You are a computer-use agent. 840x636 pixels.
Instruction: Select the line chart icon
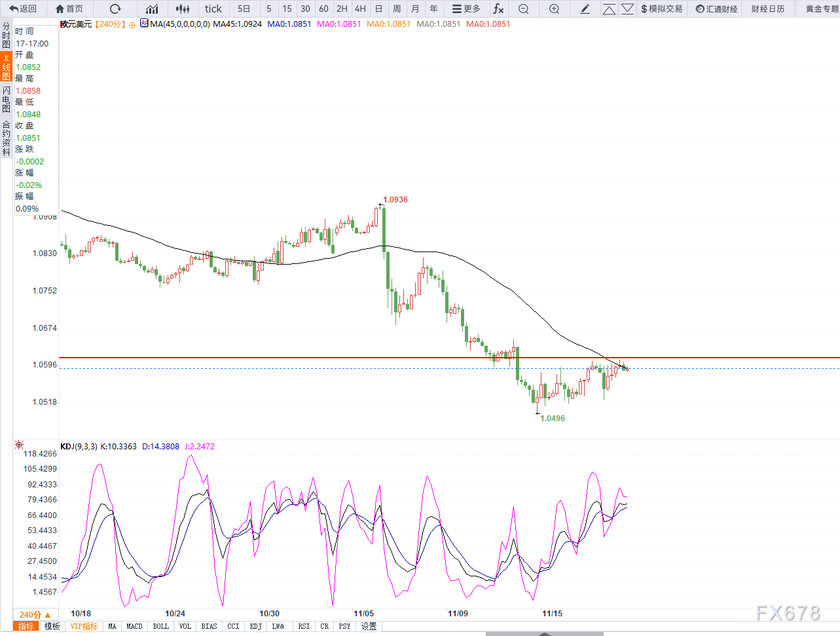tap(152, 9)
